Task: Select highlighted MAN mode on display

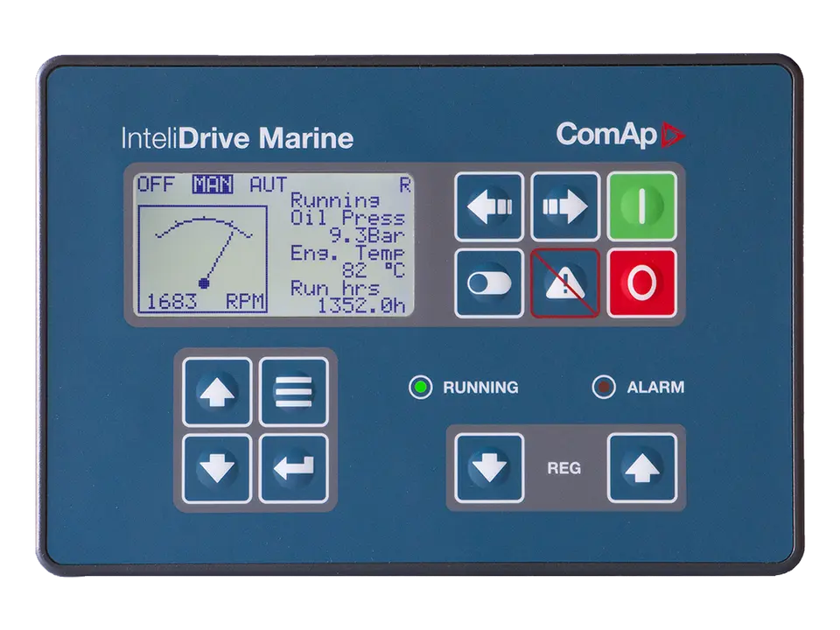Action: point(213,185)
